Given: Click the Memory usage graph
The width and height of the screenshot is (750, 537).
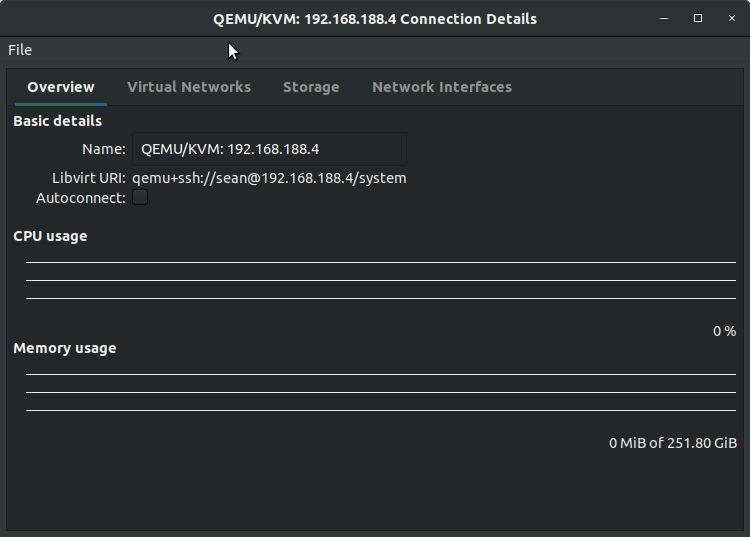Looking at the screenshot, I should 381,392.
